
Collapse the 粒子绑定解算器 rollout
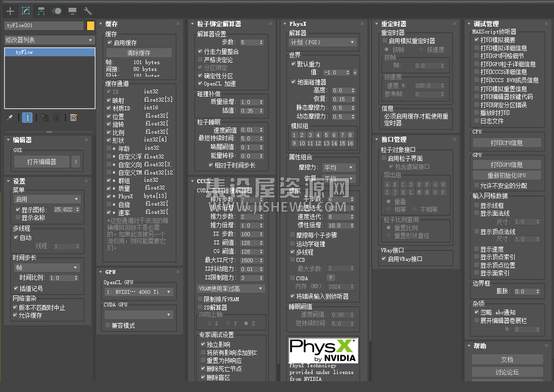219,24
